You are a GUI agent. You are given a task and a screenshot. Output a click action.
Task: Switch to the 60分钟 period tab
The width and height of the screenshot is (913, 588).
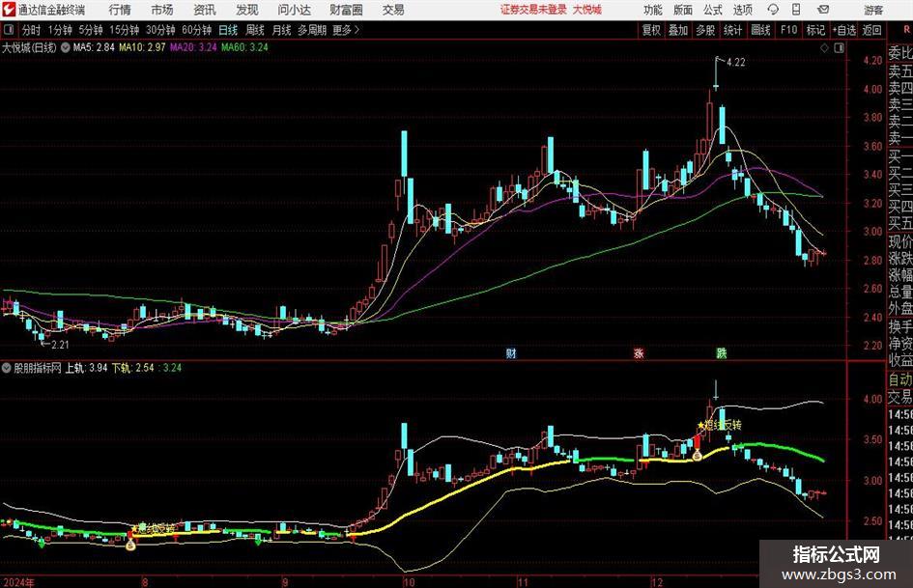197,30
